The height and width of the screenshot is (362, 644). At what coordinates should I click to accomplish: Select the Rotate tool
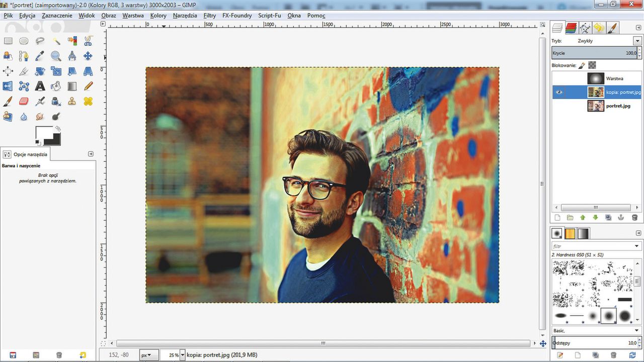(x=40, y=71)
